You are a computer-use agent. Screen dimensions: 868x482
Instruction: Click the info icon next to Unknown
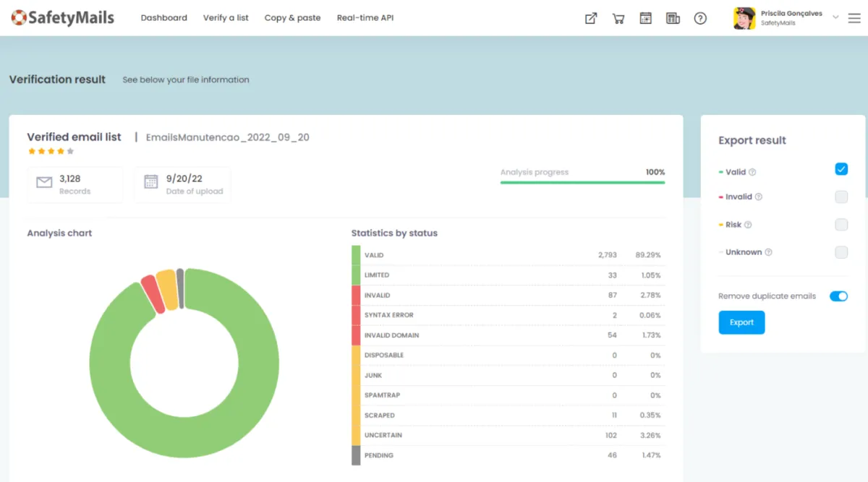click(768, 252)
